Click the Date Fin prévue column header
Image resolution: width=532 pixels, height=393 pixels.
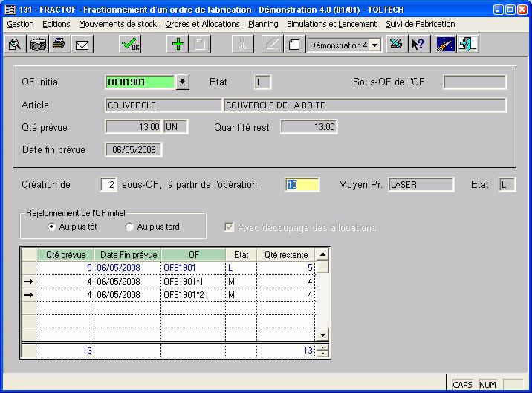coord(129,255)
